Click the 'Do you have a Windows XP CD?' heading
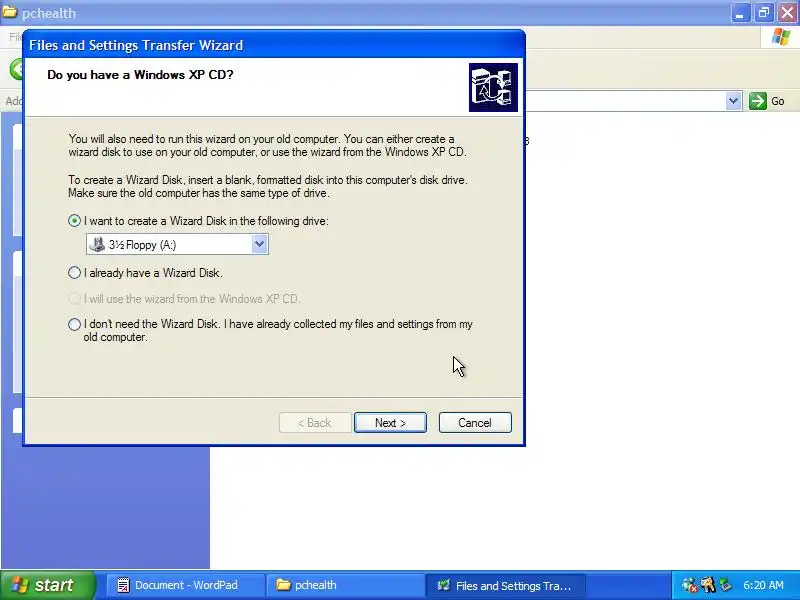The image size is (800, 600). click(140, 75)
